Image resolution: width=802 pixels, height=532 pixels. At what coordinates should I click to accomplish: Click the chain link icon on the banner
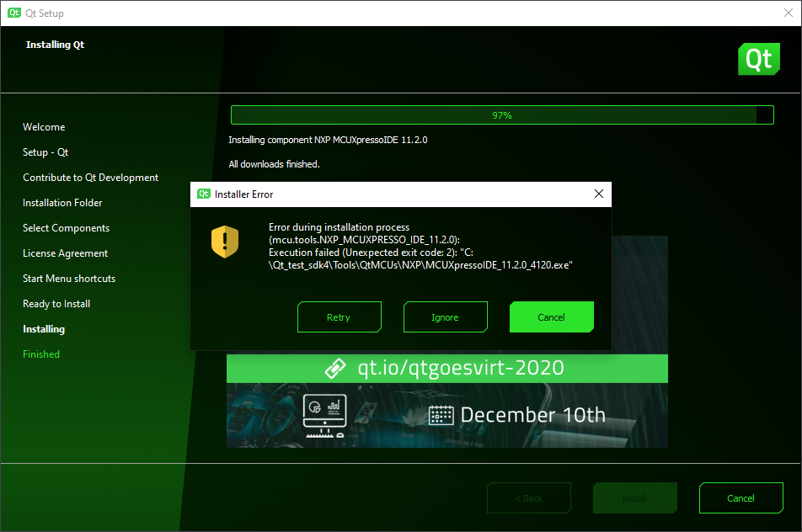[335, 369]
